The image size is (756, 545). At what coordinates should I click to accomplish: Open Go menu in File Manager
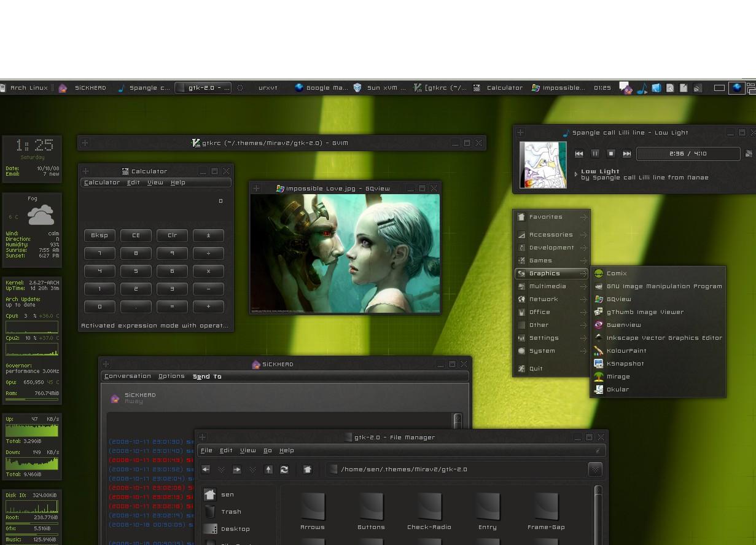coord(268,450)
